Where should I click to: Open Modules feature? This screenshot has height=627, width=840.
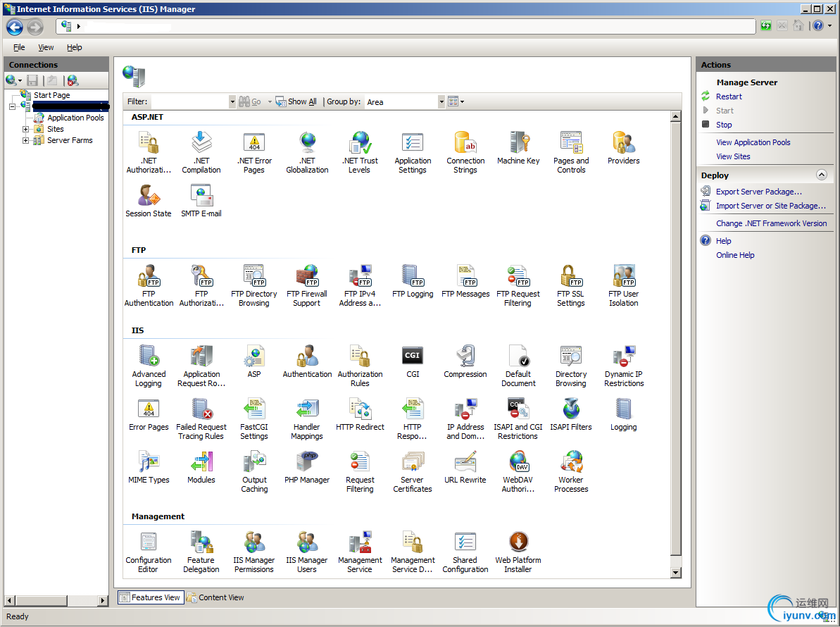201,467
